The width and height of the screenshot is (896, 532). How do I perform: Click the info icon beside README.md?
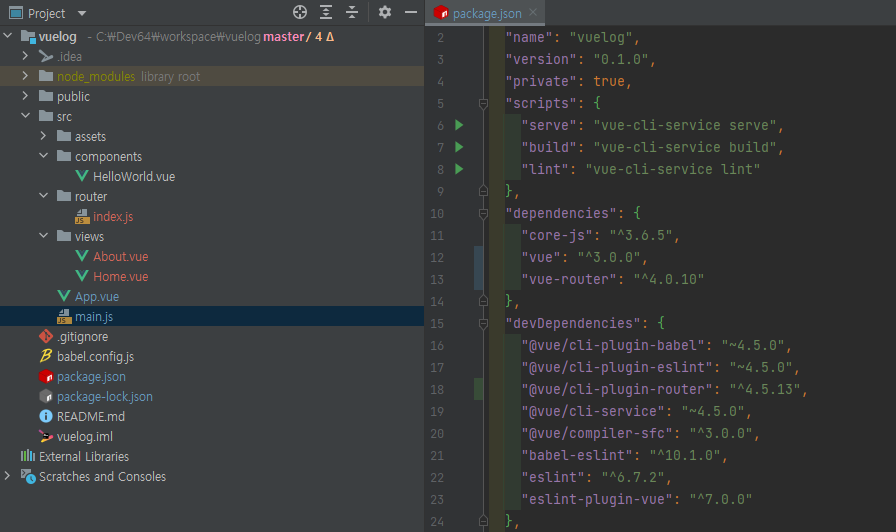pos(46,416)
